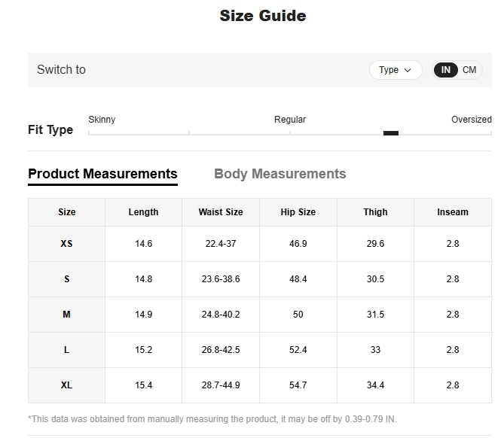Viewport: 504px width, 438px height.
Task: Click the chevron arrow beside Type
Action: 408,70
